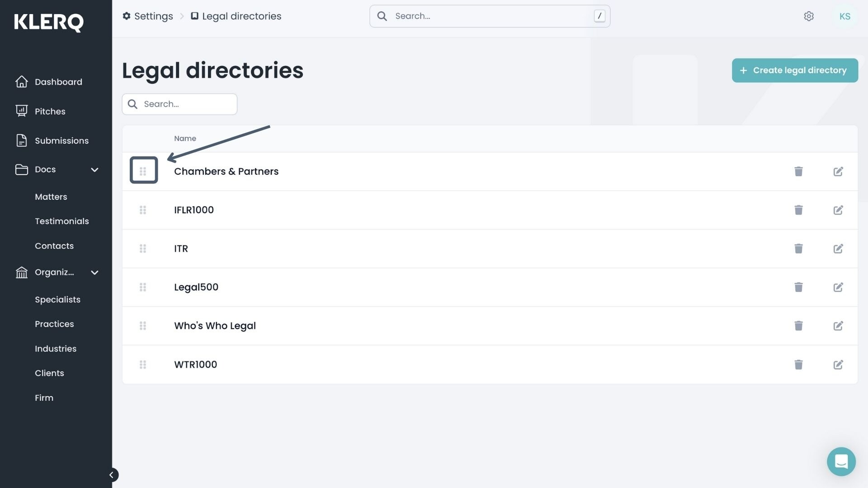
Task: Open Industries in the sidebar
Action: pyautogui.click(x=56, y=349)
